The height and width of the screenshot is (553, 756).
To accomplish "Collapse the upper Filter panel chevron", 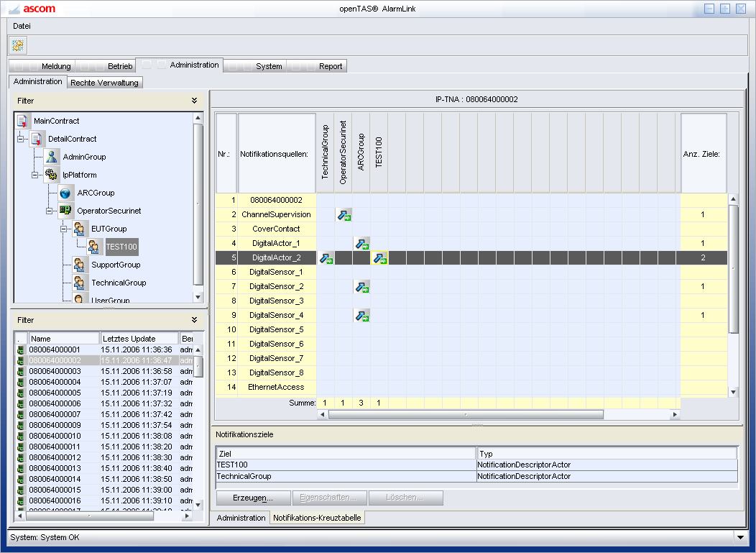I will (x=194, y=101).
